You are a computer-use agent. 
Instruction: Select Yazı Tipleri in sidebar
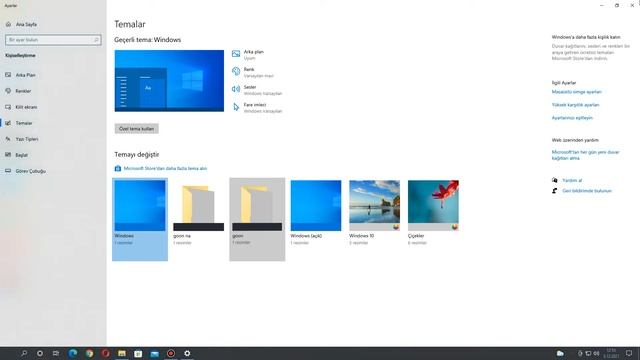pos(27,139)
